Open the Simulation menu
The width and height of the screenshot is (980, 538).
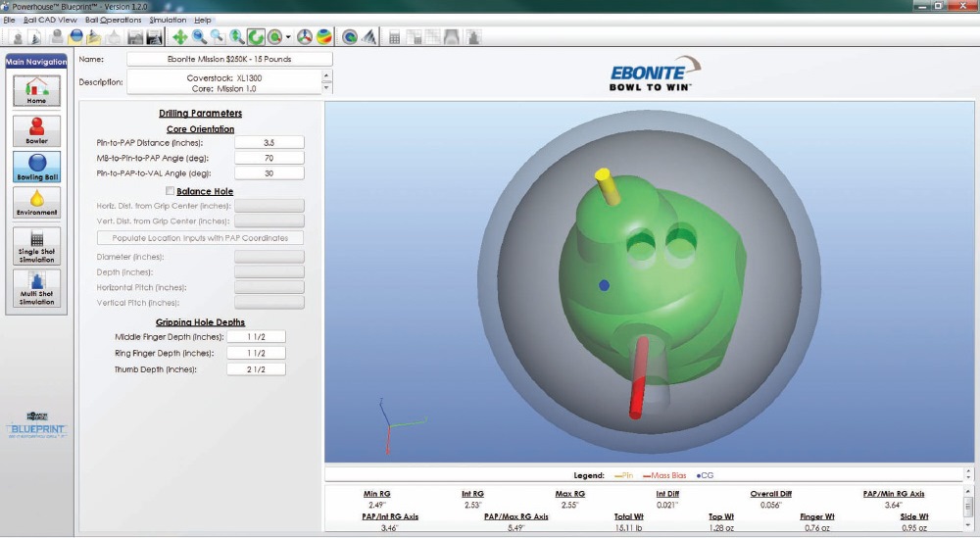pyautogui.click(x=168, y=20)
